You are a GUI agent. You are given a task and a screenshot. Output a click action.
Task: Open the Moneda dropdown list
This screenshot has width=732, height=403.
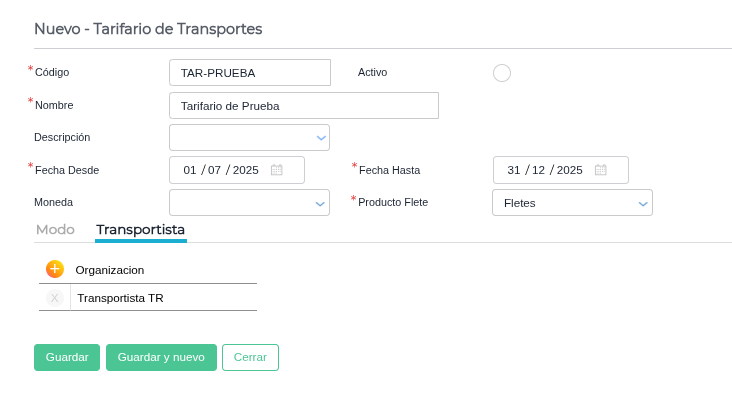pos(321,203)
